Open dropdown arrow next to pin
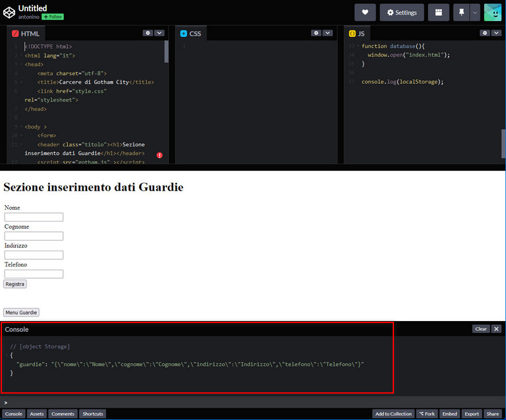Image resolution: width=506 pixels, height=420 pixels. tap(474, 13)
